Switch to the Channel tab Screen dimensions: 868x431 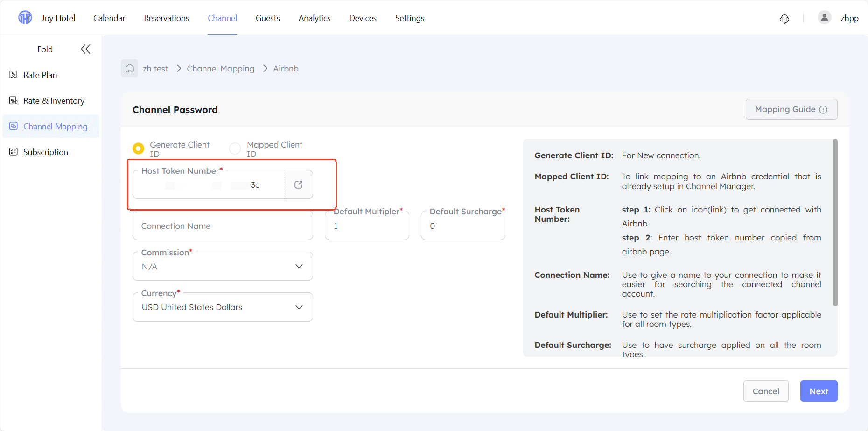[x=222, y=18]
